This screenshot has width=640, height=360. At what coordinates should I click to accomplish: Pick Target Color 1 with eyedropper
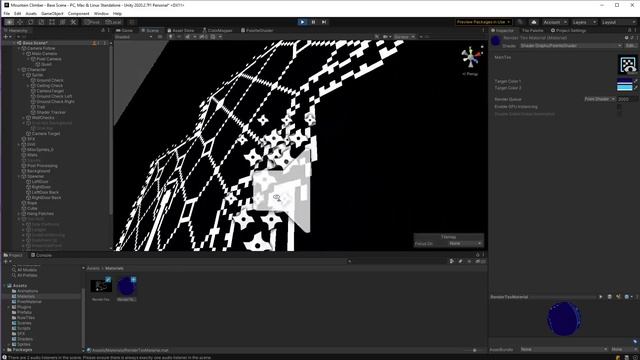coord(636,81)
